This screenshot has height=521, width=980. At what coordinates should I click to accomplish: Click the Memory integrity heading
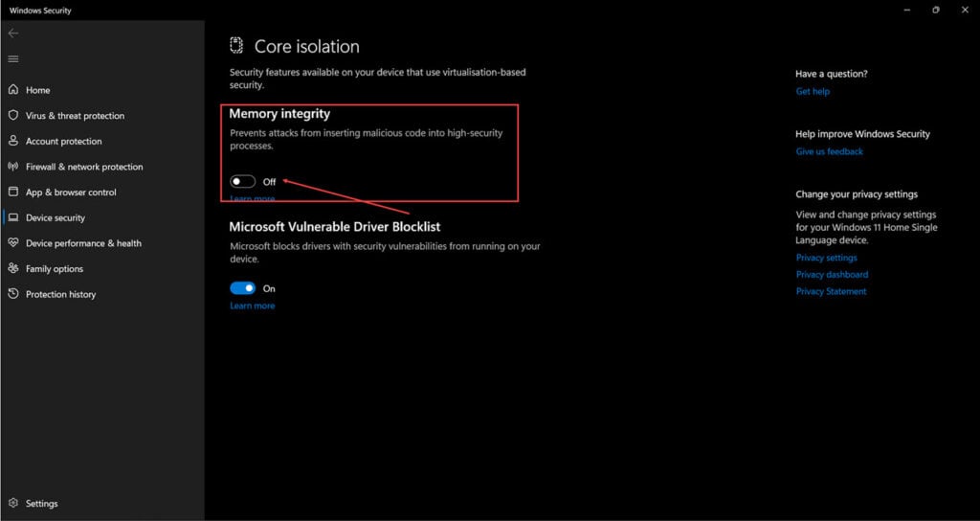[279, 114]
